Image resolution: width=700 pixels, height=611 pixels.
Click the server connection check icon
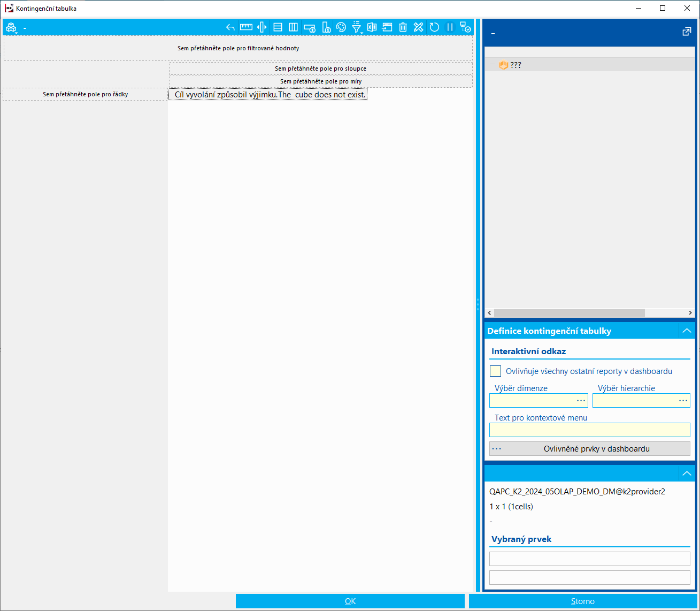tap(465, 27)
